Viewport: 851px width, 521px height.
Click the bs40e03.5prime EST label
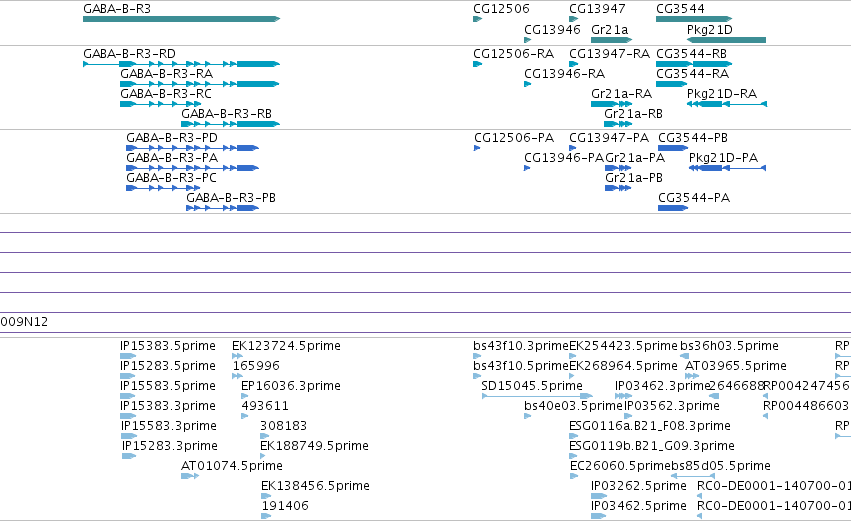click(573, 406)
